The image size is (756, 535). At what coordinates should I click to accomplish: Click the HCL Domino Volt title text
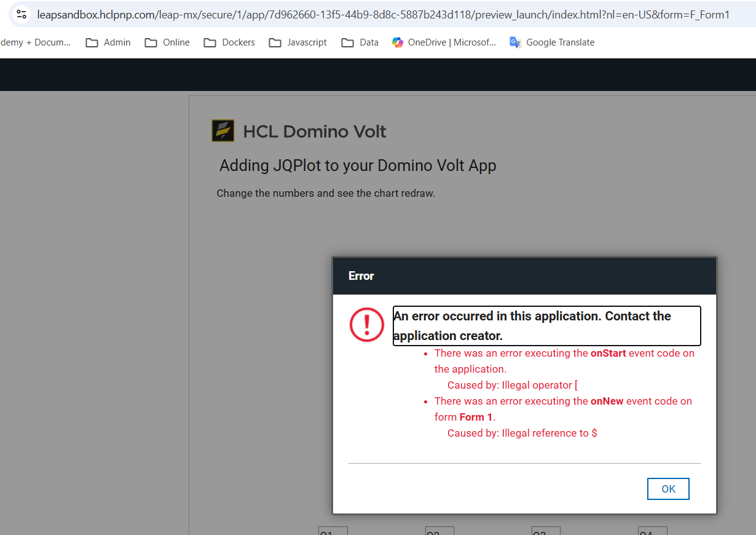click(x=314, y=131)
